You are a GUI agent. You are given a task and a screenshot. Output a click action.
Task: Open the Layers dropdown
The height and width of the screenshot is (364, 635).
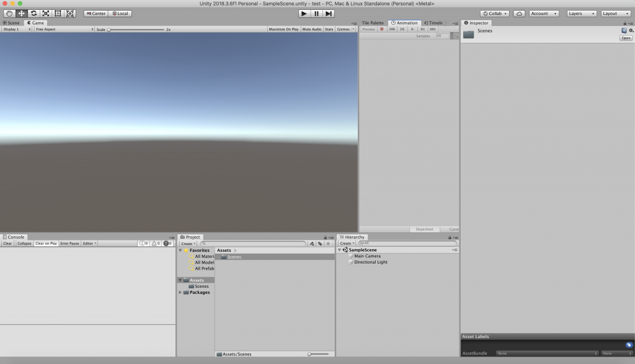coord(582,13)
